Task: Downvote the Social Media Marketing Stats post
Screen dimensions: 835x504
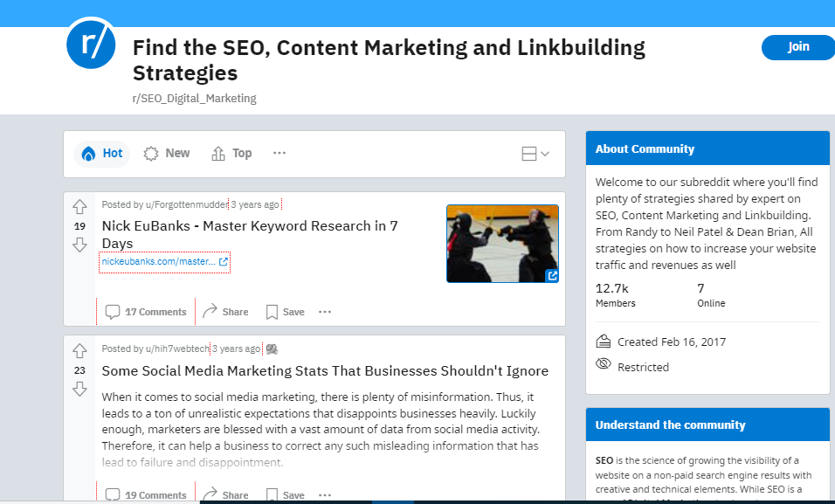Action: (79, 389)
